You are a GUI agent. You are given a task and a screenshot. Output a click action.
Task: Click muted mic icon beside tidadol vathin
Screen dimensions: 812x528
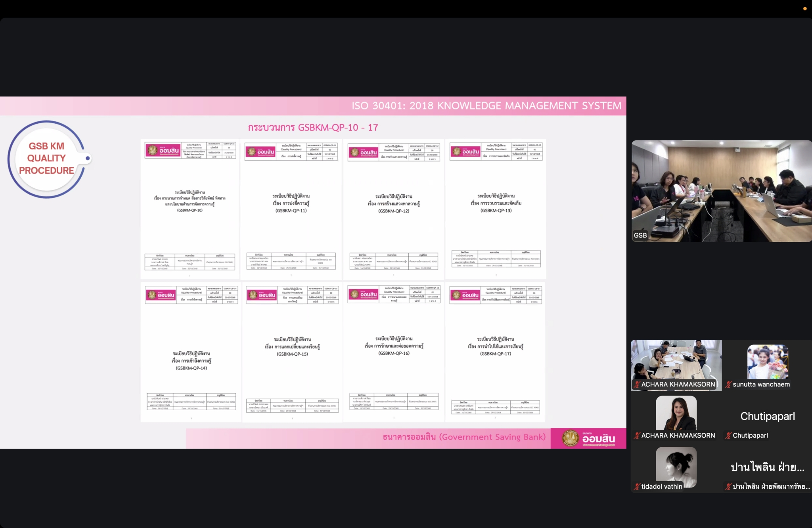tap(637, 487)
